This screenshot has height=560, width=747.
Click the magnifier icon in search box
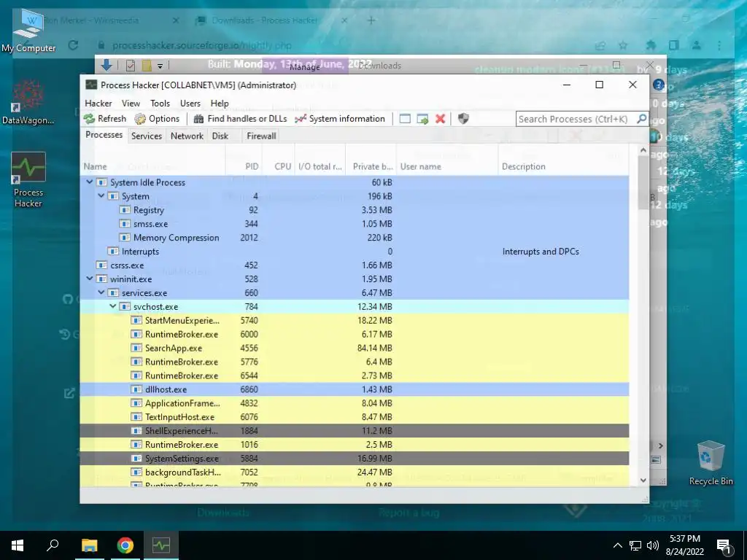point(641,119)
